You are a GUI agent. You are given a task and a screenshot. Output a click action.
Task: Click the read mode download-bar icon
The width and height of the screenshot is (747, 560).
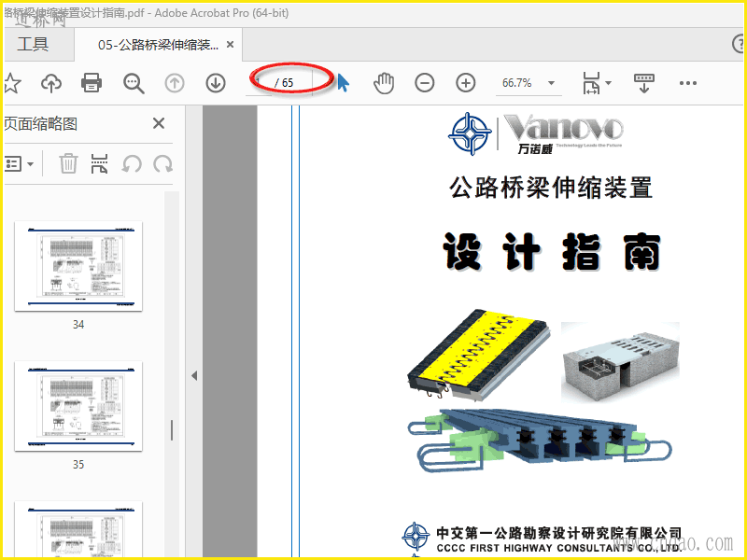[x=643, y=83]
